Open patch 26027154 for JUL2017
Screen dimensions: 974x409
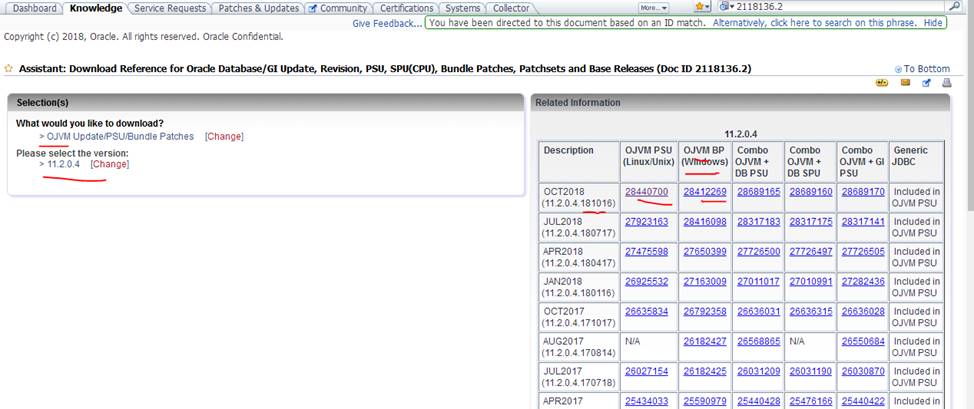tap(647, 370)
